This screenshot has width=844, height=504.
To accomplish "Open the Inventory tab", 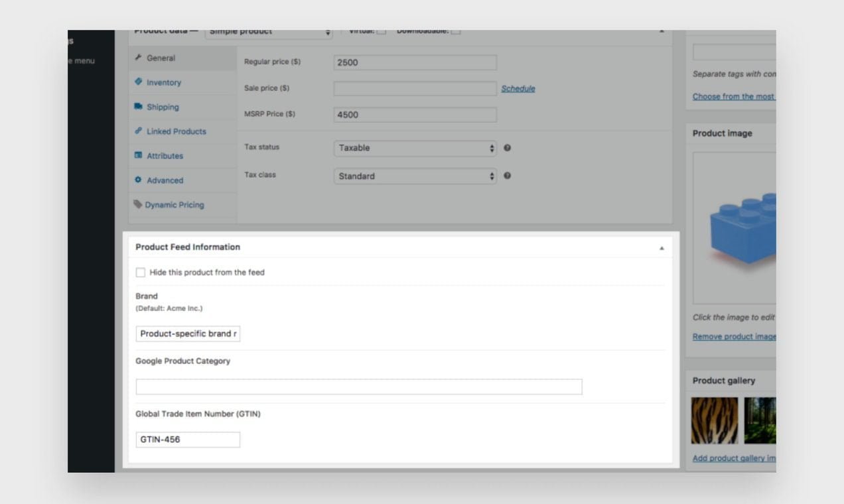I will pos(182,83).
